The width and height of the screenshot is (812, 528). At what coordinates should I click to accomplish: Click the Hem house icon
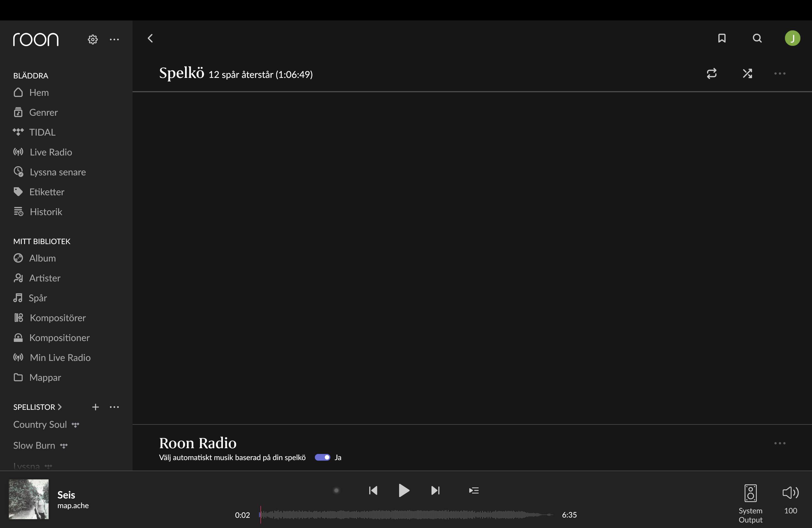18,93
